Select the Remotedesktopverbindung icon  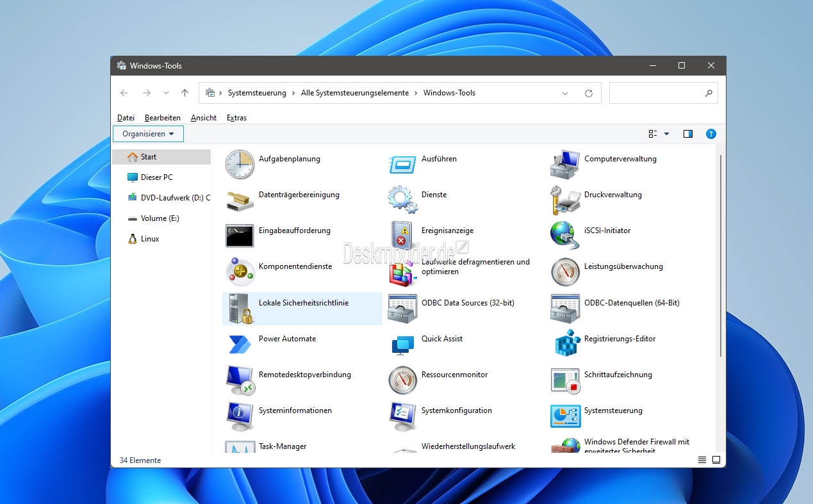click(x=240, y=380)
